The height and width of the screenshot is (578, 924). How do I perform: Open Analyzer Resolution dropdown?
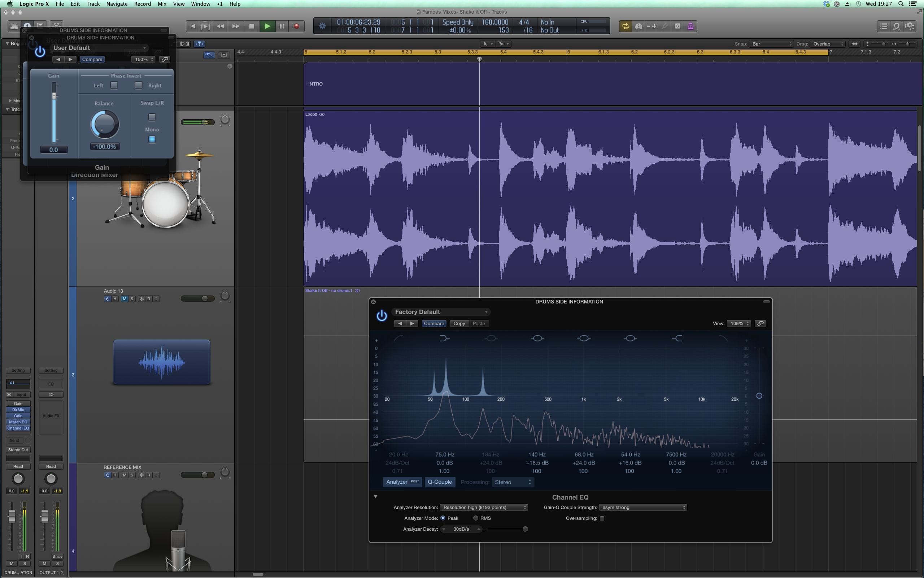click(484, 507)
